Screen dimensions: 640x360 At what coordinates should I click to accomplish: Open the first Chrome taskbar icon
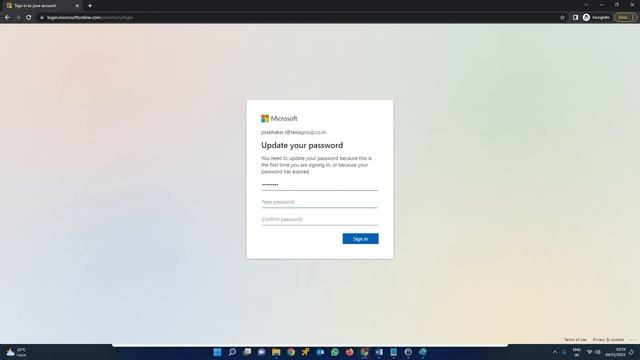point(291,352)
